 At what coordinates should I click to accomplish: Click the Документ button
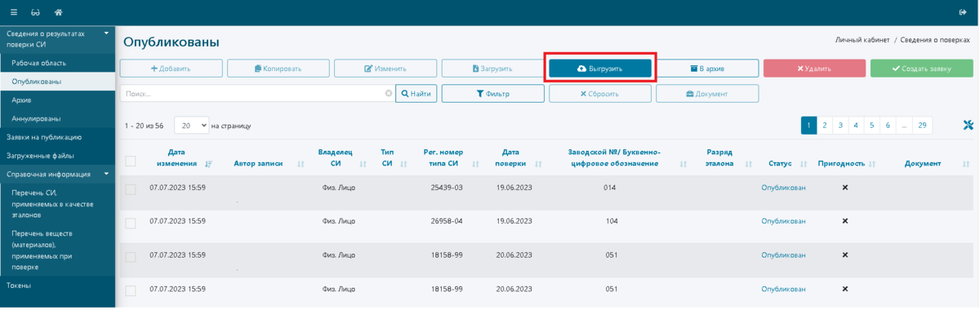tap(707, 94)
